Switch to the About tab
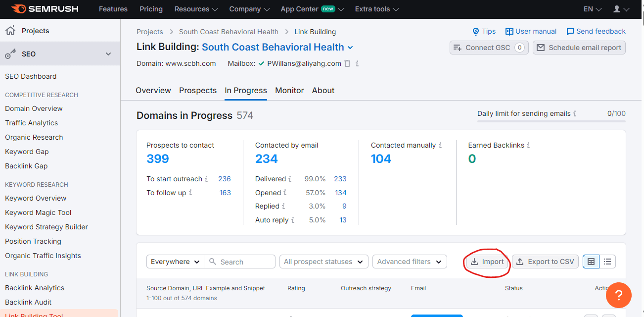This screenshot has width=644, height=317. [x=323, y=91]
